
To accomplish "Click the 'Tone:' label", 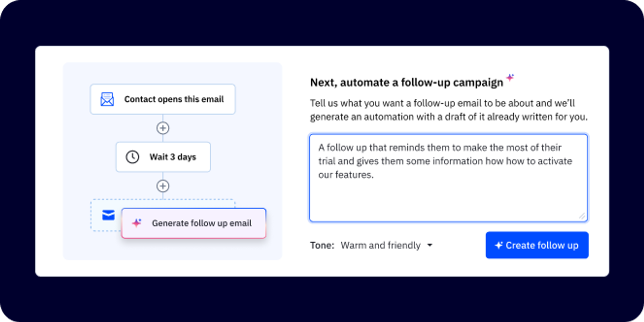I will point(322,245).
